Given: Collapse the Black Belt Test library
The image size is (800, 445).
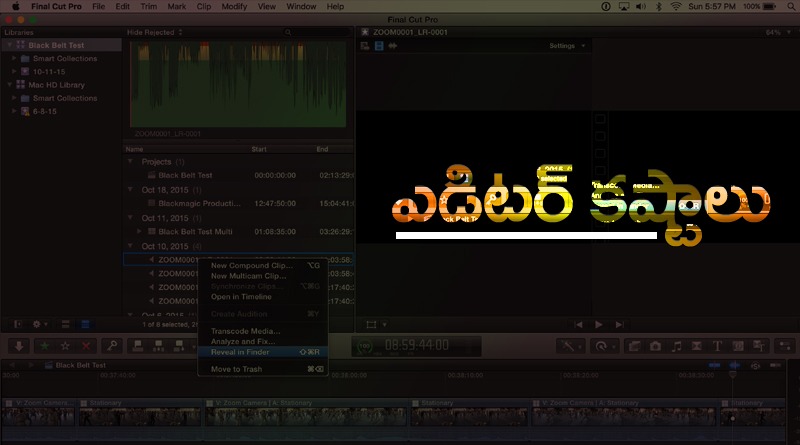Looking at the screenshot, I should [x=8, y=45].
